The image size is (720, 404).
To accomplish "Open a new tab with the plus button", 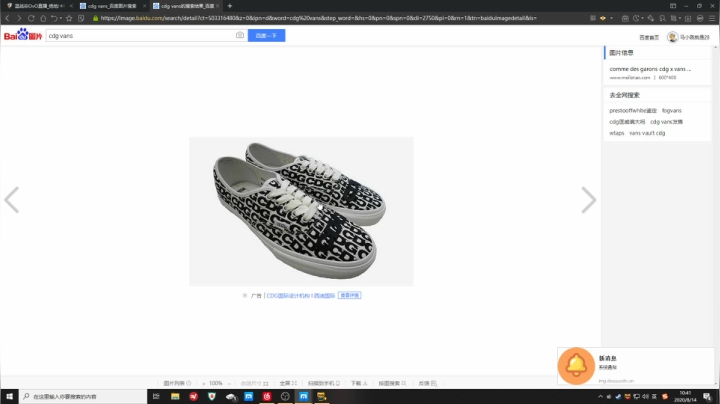I will point(230,6).
